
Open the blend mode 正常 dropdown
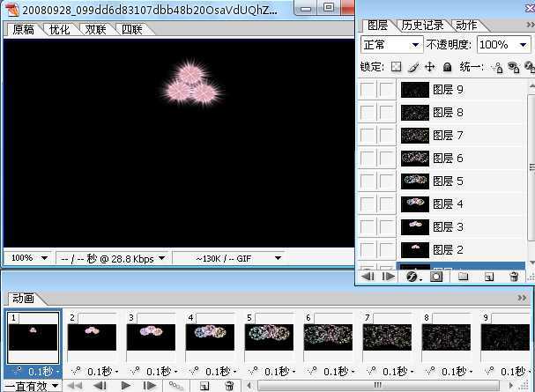click(391, 44)
